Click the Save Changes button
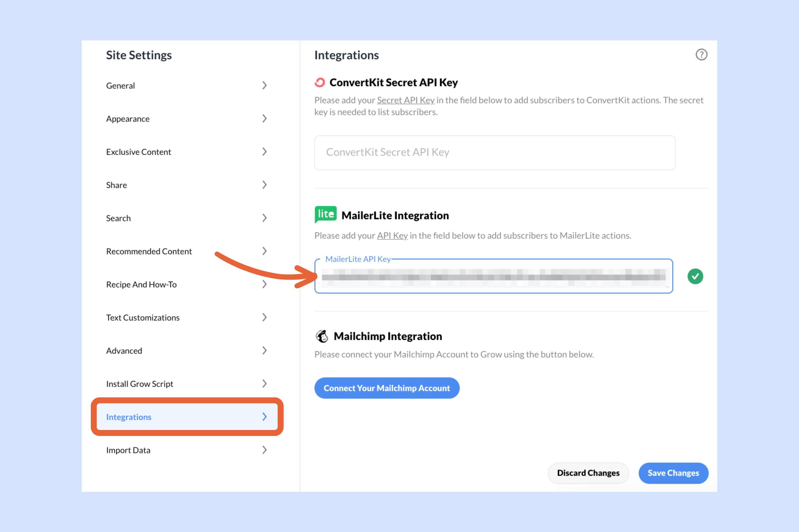799x532 pixels. (x=673, y=473)
